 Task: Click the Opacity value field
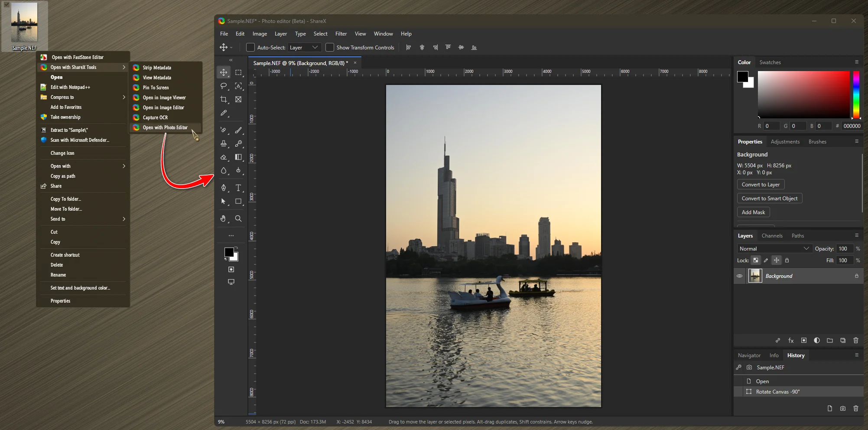[845, 248]
